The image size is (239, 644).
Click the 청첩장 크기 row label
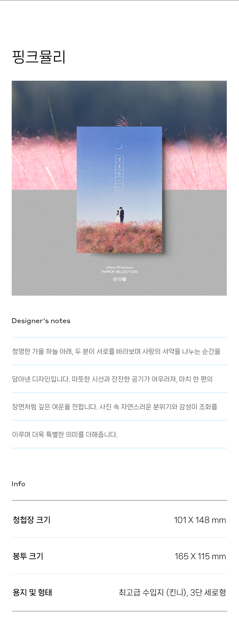tap(32, 520)
